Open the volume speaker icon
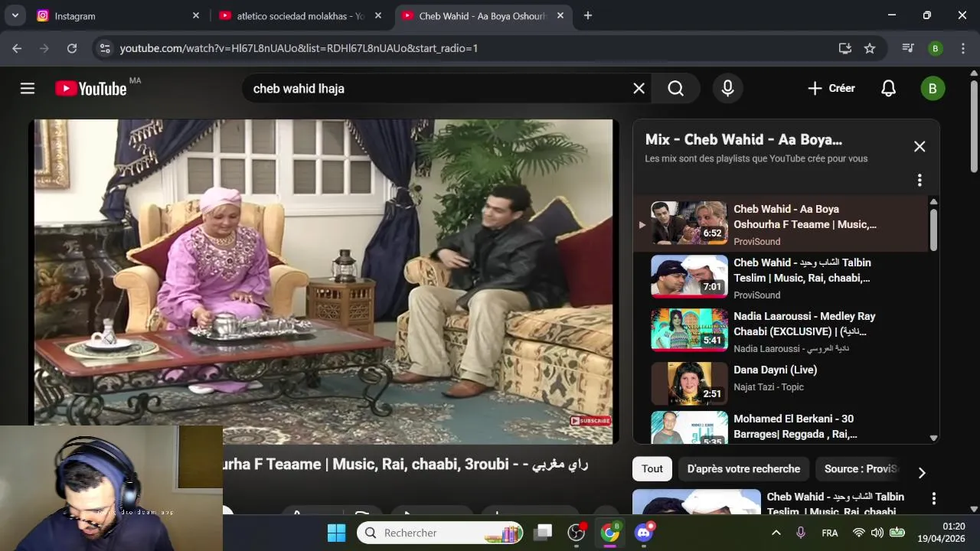The width and height of the screenshot is (980, 551). tap(877, 533)
